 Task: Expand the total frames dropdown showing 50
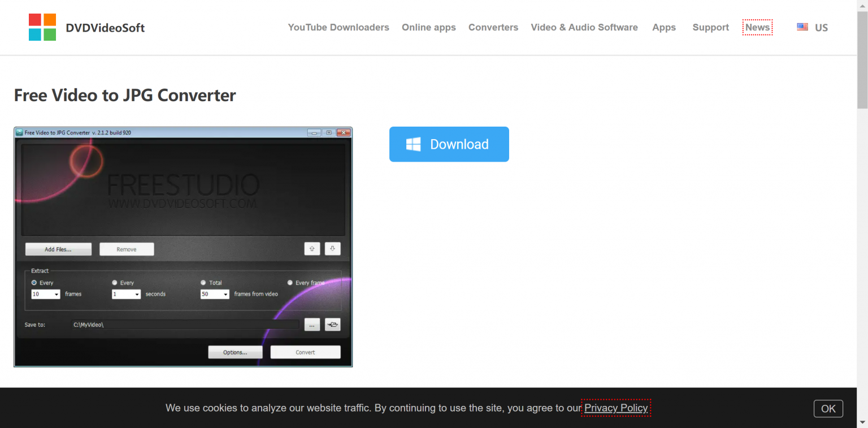coord(215,295)
